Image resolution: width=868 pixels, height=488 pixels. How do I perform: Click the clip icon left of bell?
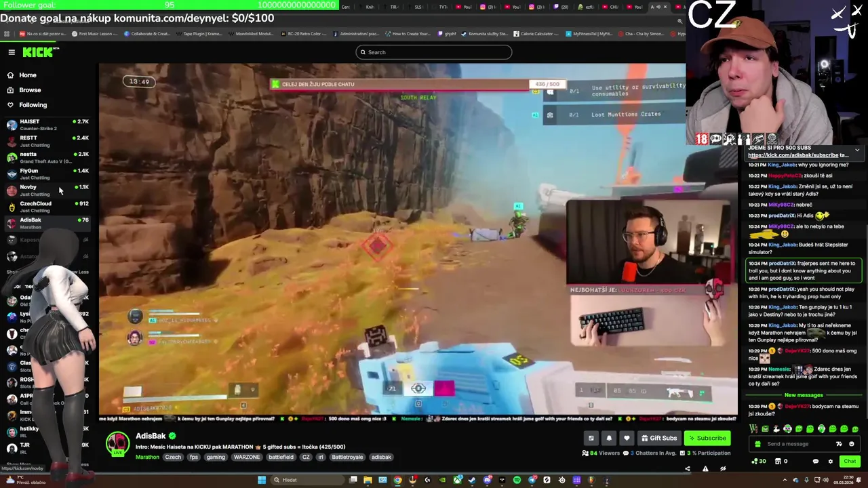click(x=591, y=439)
